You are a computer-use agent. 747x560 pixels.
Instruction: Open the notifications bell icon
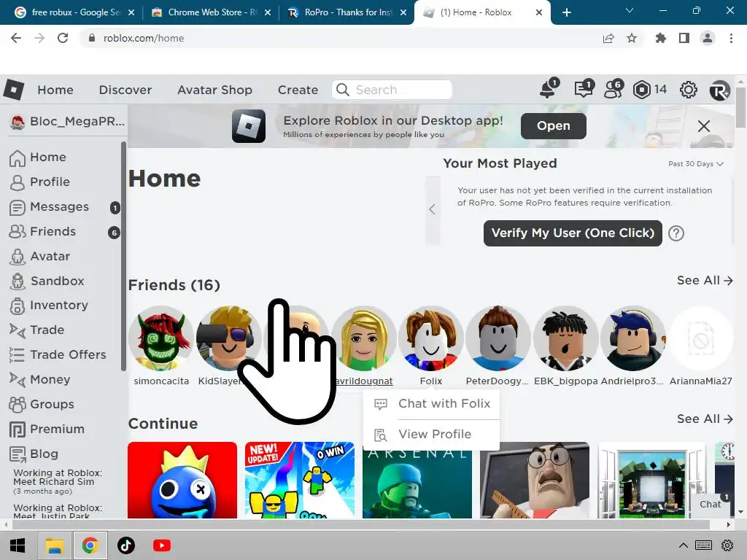(549, 89)
